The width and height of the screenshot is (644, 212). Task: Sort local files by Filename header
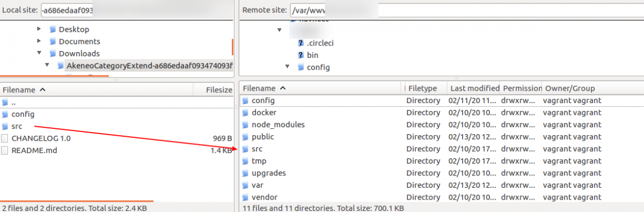[96, 90]
